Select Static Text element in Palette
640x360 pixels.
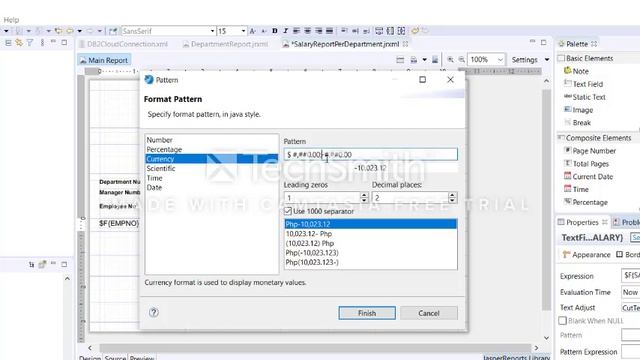coord(584,97)
